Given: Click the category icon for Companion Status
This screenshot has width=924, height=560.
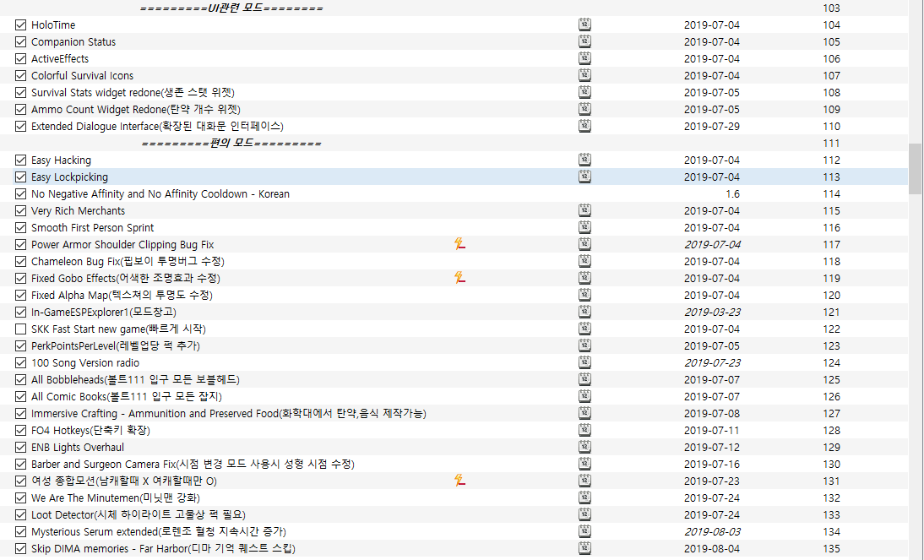Looking at the screenshot, I should point(584,41).
